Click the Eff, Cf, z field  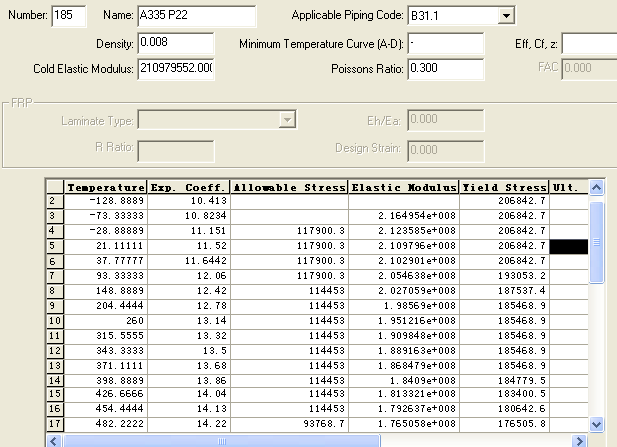(589, 43)
